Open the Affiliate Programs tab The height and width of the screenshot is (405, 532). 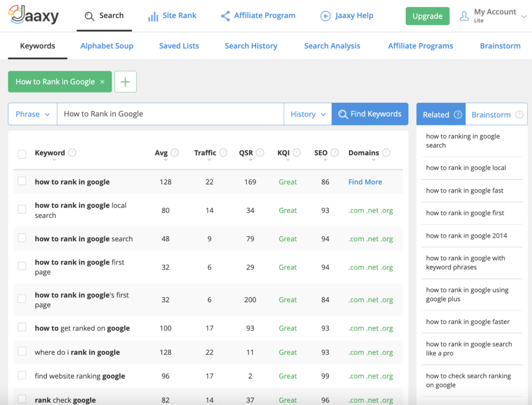421,46
